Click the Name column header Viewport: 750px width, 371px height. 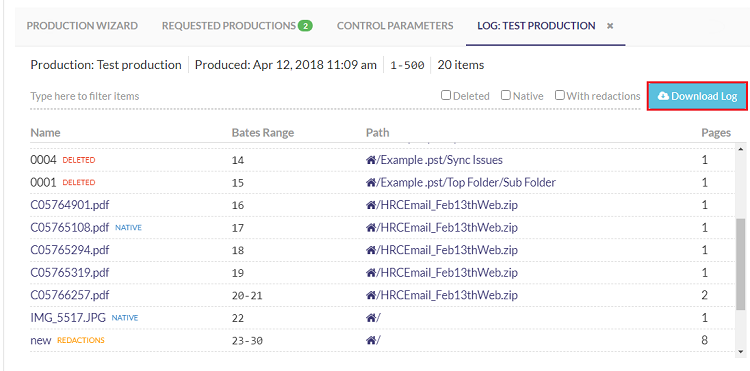[x=45, y=132]
